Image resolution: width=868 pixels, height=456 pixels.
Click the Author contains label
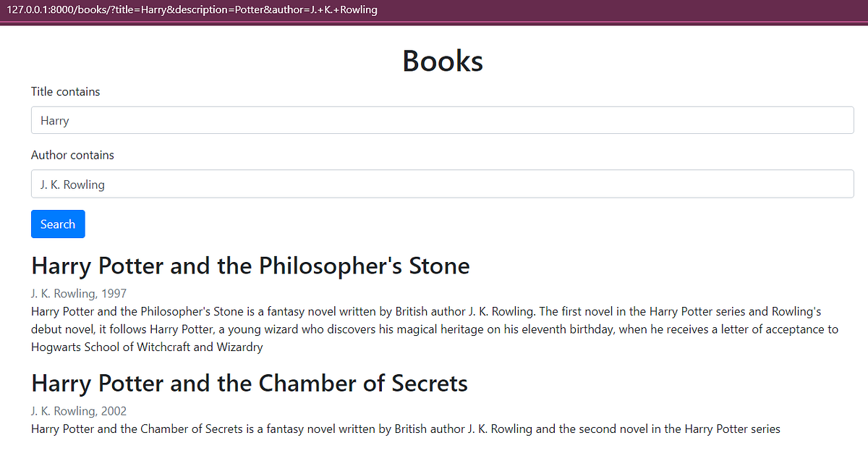click(x=72, y=155)
